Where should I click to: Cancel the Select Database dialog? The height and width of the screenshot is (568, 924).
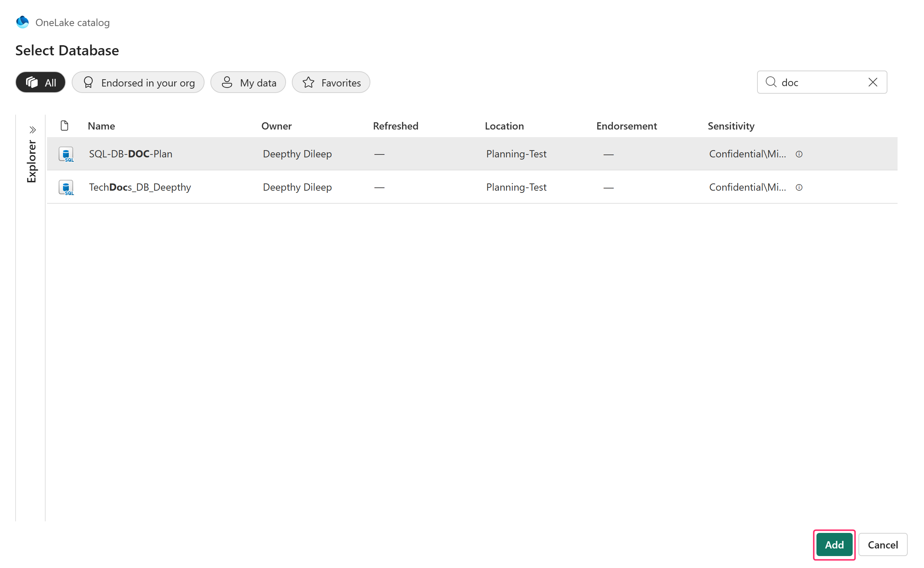pos(882,544)
